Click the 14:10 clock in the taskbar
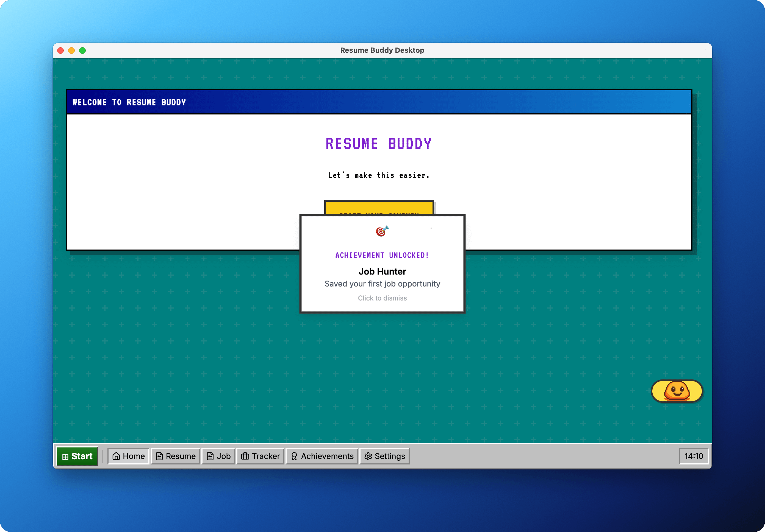This screenshot has width=765, height=532. [x=694, y=456]
